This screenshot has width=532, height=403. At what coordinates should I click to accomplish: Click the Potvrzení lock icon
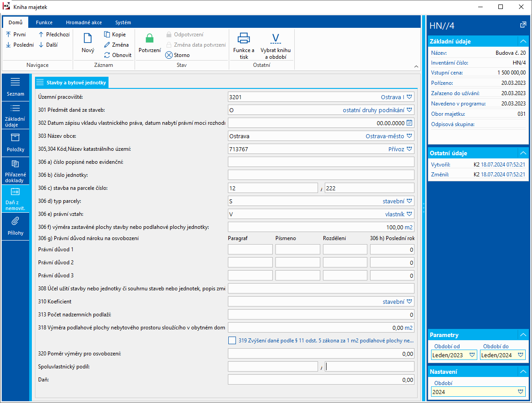point(149,39)
